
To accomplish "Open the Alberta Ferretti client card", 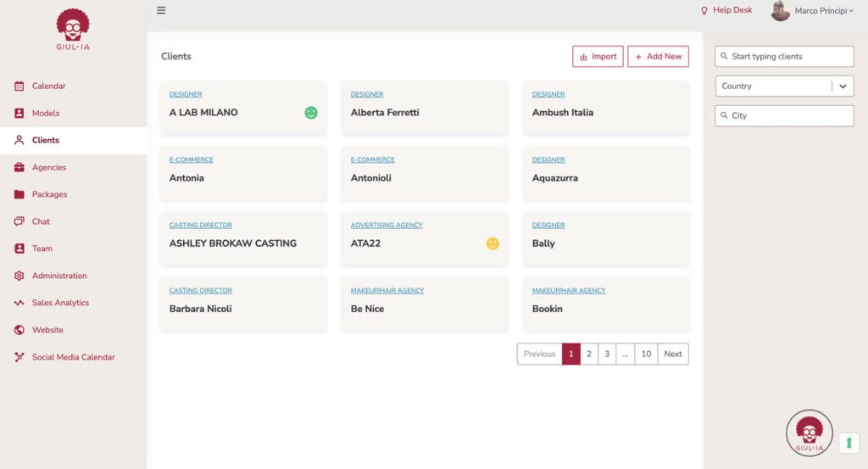I will point(425,108).
